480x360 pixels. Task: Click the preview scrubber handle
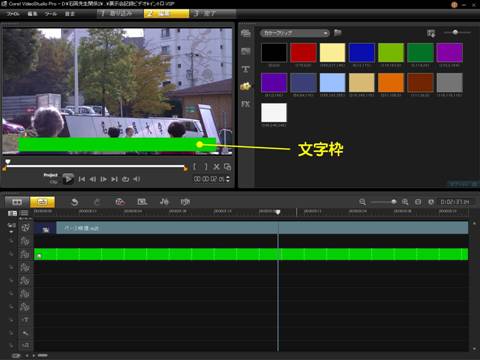tap(7, 162)
